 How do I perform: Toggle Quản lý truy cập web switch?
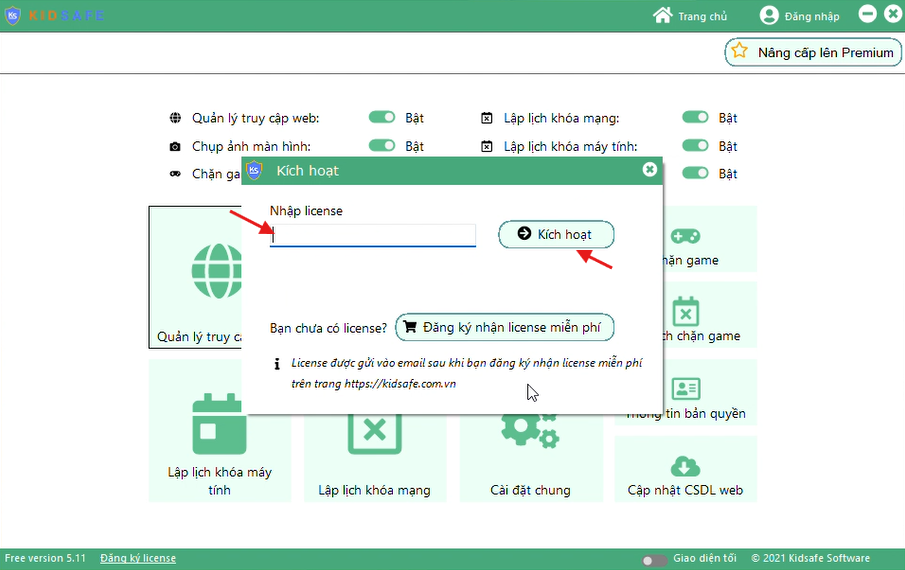[x=382, y=118]
